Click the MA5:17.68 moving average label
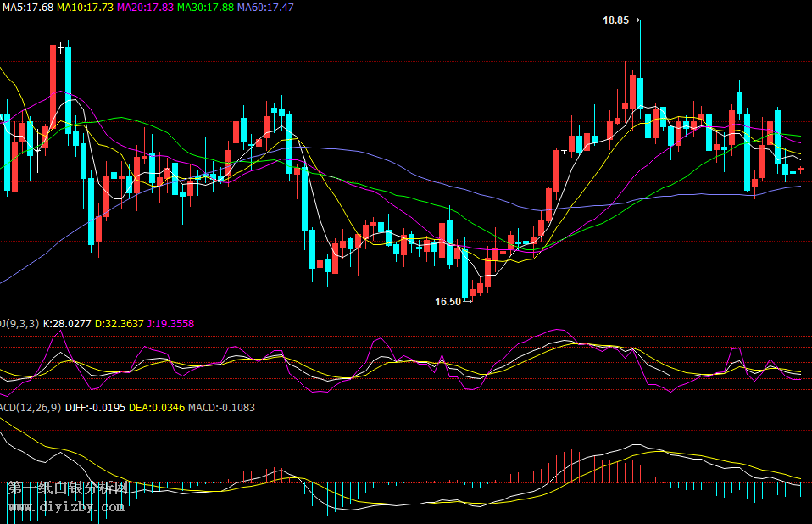This screenshot has width=812, height=524. coord(27,7)
